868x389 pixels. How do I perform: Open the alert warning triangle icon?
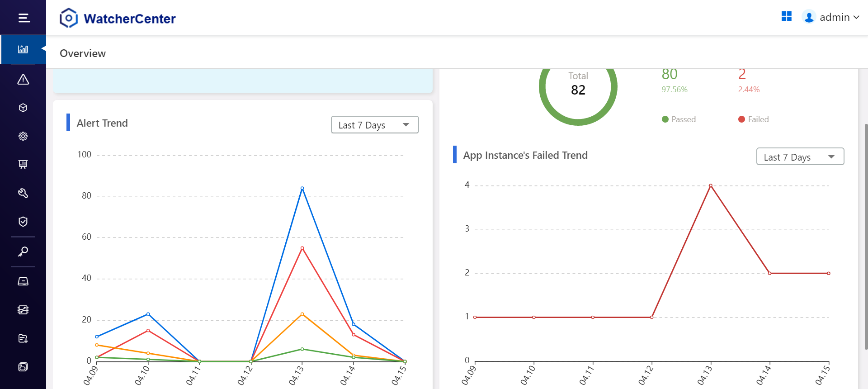pos(23,80)
